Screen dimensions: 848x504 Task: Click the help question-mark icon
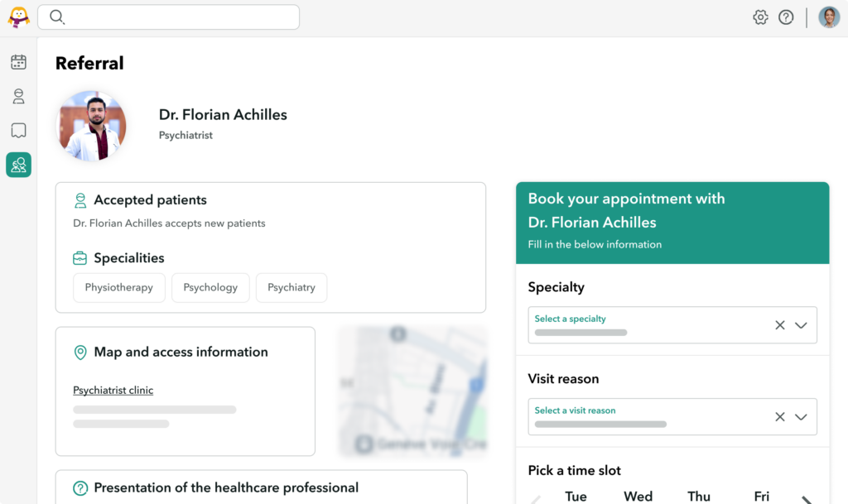786,17
